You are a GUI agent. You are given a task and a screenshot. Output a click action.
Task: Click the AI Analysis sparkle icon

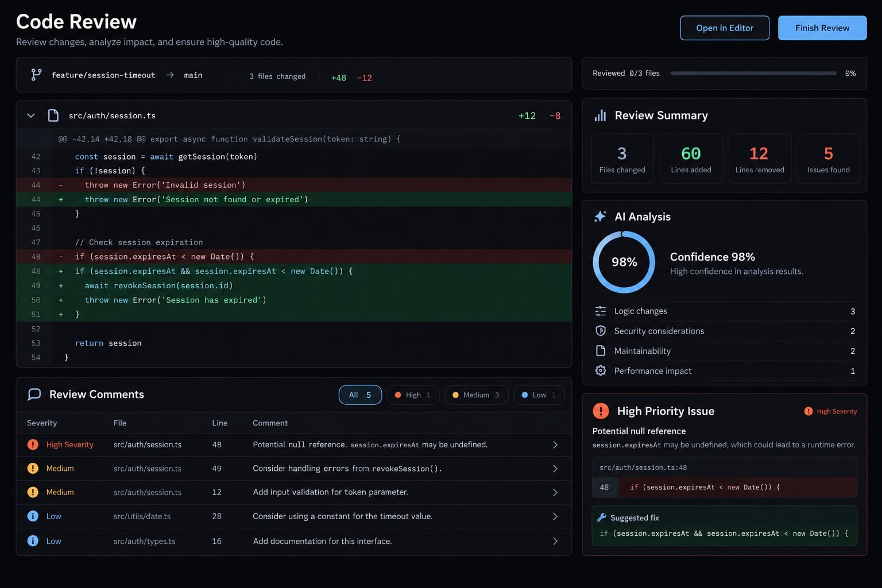(x=600, y=216)
